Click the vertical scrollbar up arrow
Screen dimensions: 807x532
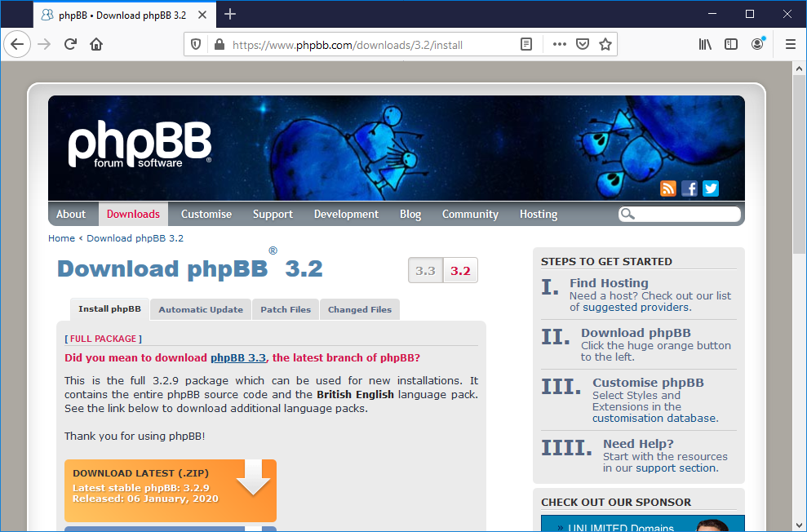tap(799, 69)
